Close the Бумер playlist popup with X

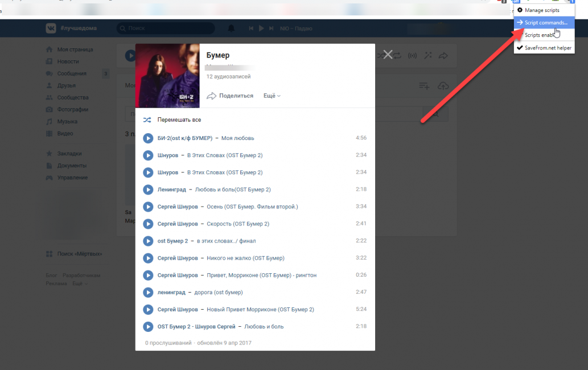click(x=388, y=55)
